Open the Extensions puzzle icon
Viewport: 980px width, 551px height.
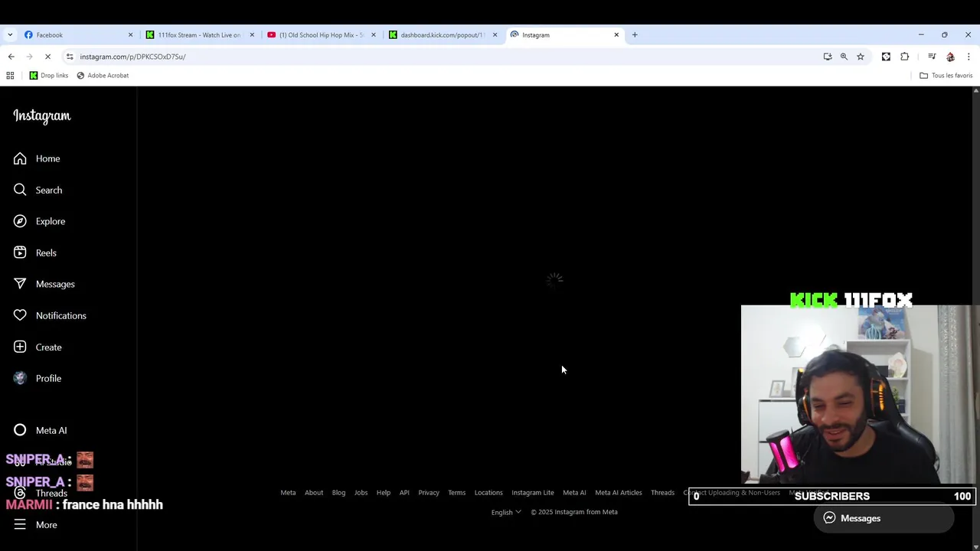point(905,57)
